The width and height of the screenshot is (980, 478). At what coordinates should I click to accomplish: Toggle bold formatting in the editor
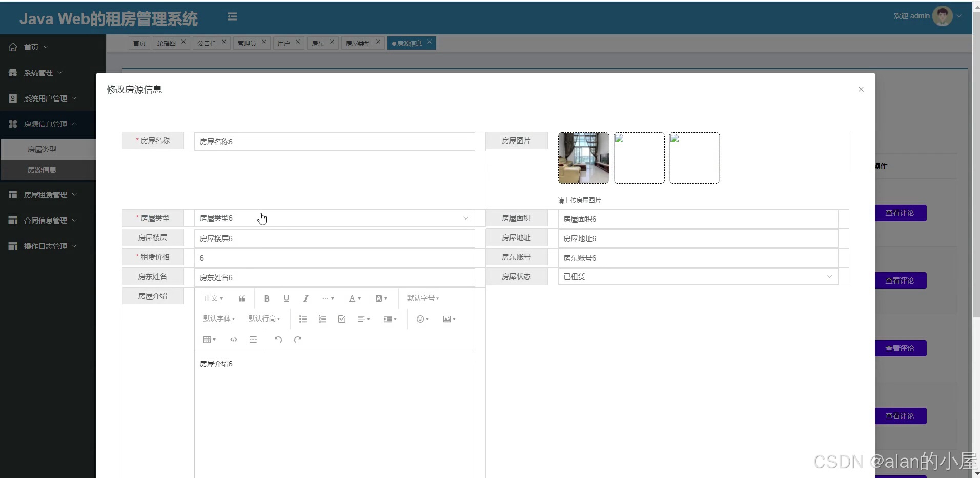click(x=267, y=298)
